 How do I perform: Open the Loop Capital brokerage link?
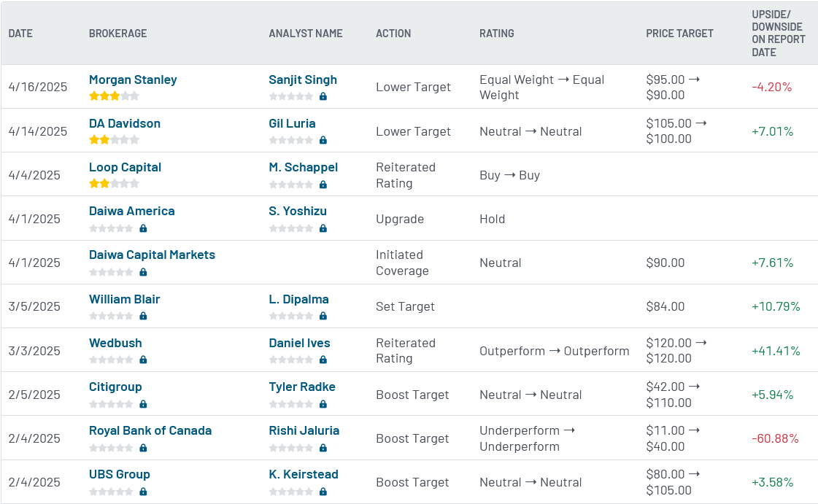(x=126, y=167)
